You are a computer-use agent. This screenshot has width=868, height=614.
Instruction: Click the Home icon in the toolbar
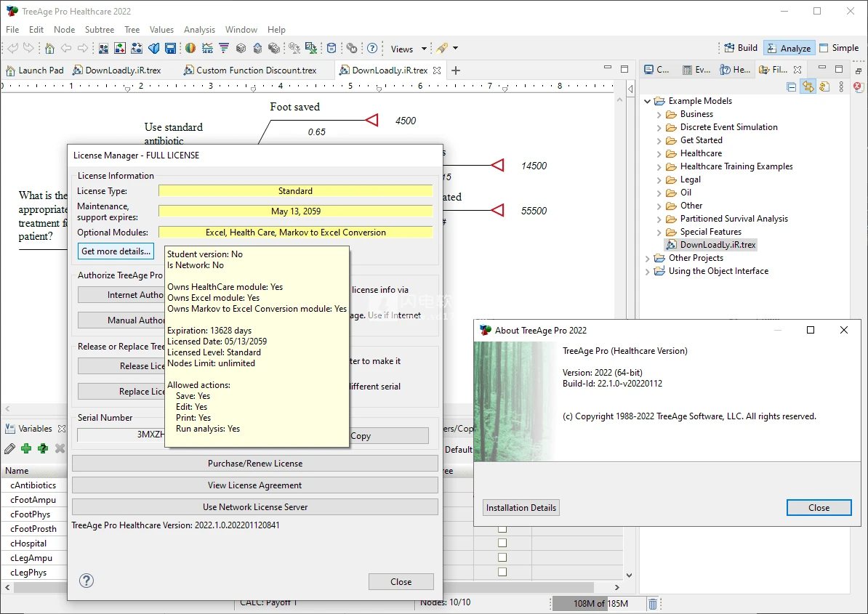[50, 49]
